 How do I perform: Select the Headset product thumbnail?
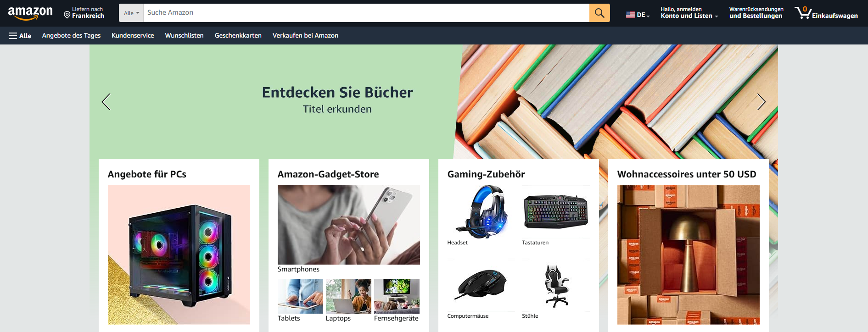coord(481,212)
